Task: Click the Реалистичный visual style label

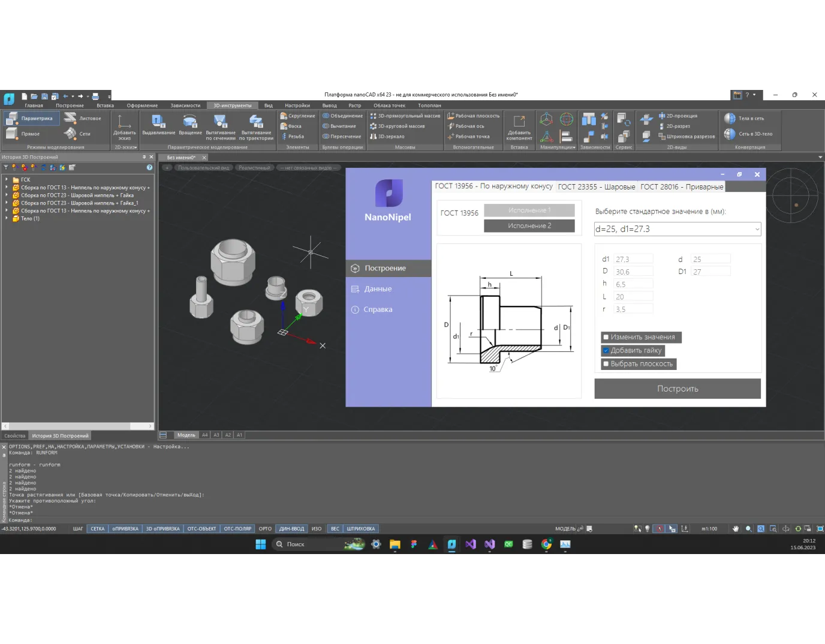Action: point(254,168)
